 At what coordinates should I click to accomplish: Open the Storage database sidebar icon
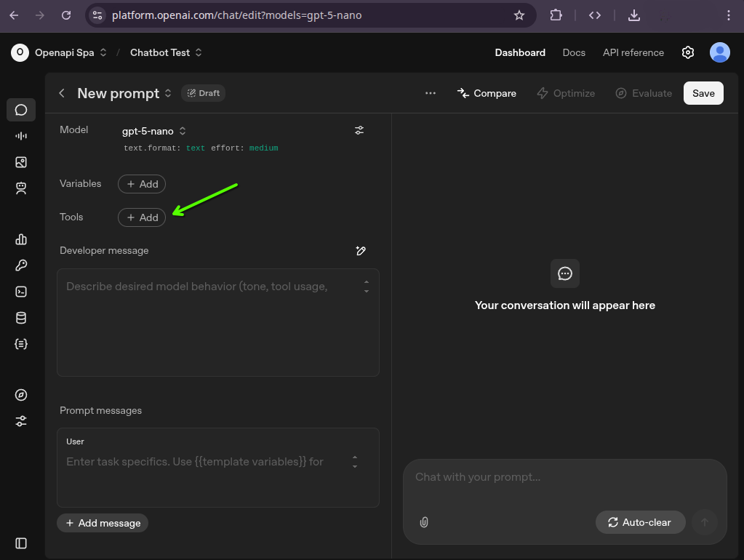tap(20, 317)
